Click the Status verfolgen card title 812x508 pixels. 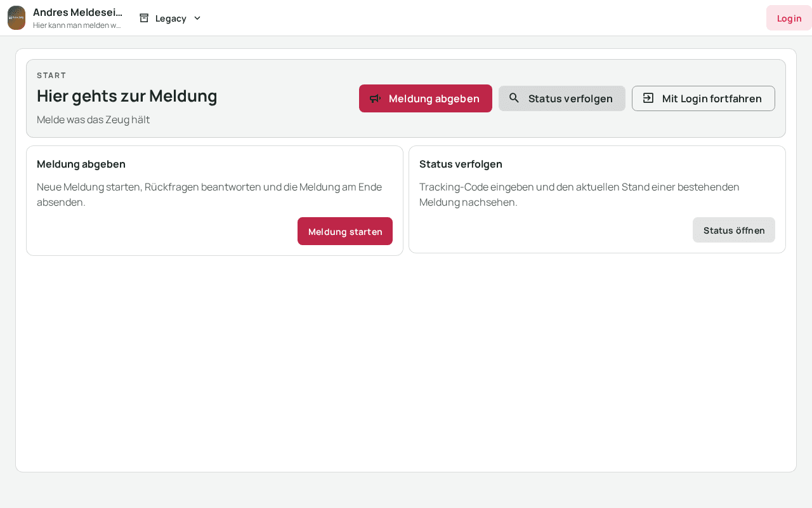coord(461,164)
